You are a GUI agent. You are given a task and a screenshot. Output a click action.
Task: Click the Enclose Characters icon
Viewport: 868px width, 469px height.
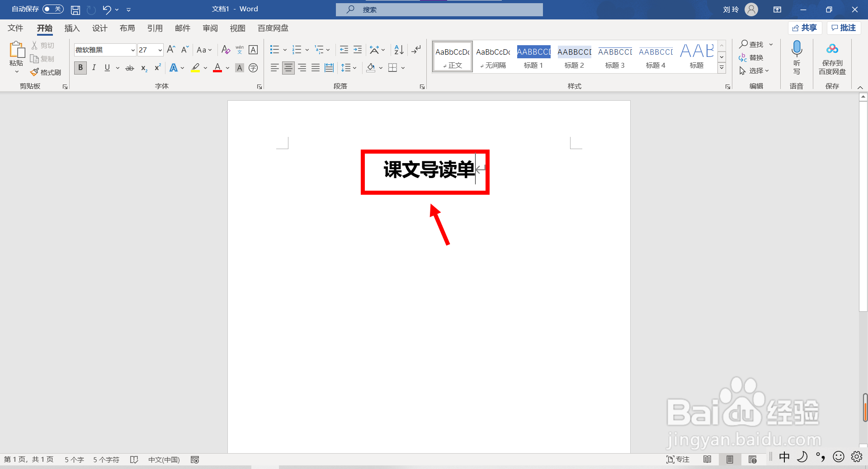253,68
